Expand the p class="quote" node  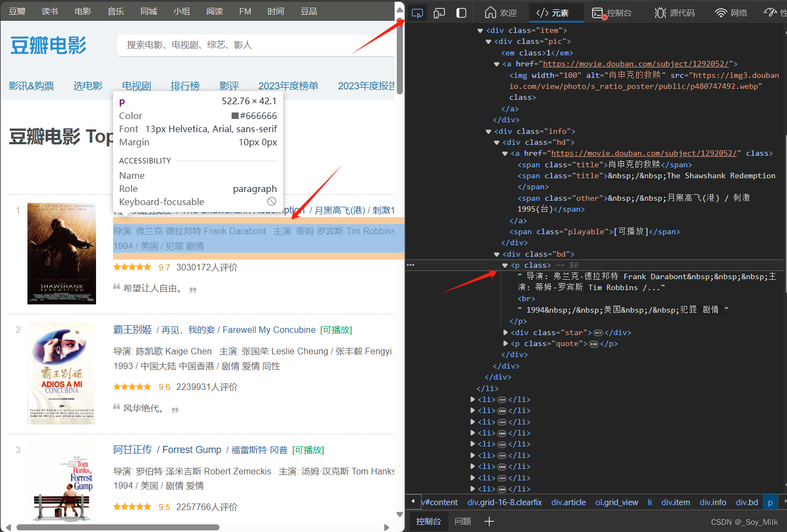505,343
